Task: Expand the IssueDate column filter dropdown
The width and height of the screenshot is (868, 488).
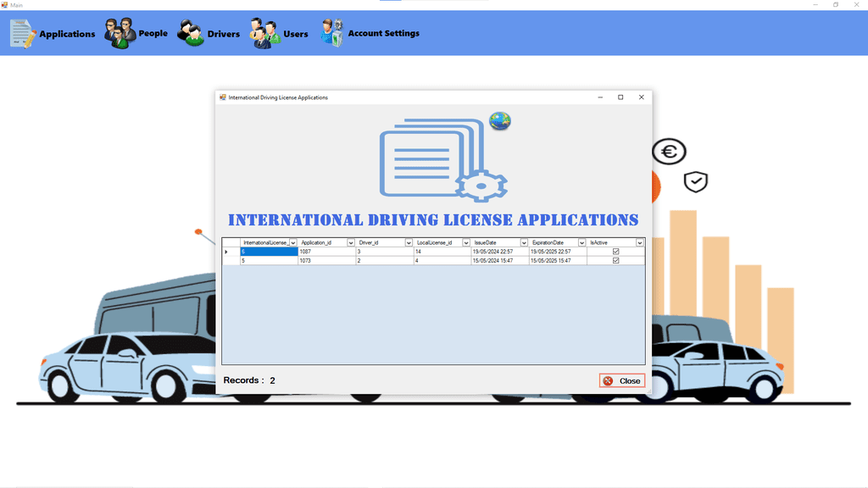Action: [x=524, y=243]
